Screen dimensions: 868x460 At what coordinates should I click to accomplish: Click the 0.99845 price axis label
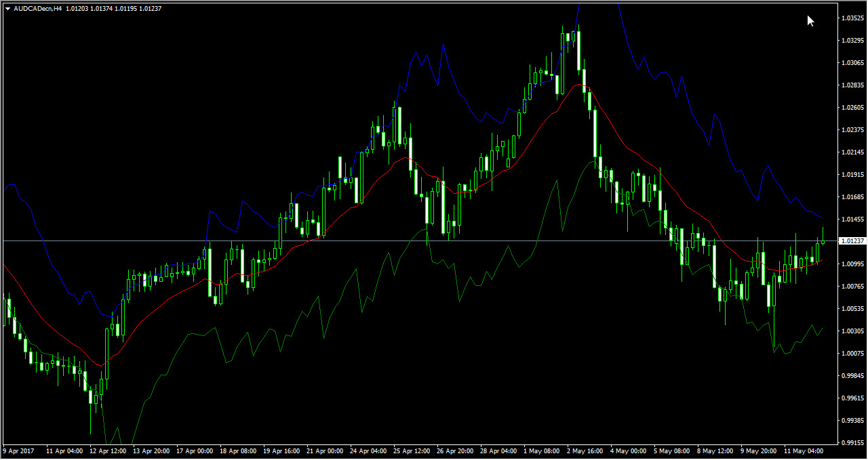click(x=852, y=376)
